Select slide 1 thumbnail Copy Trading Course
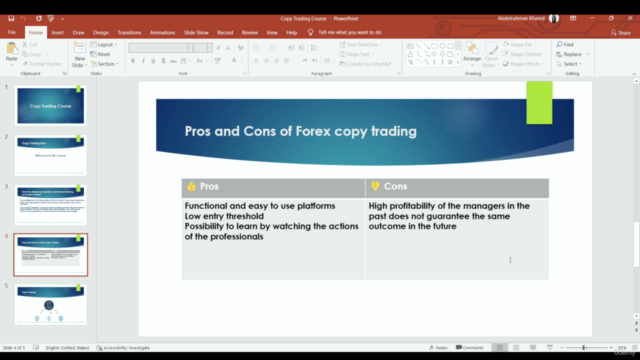640x360 pixels. click(x=51, y=105)
